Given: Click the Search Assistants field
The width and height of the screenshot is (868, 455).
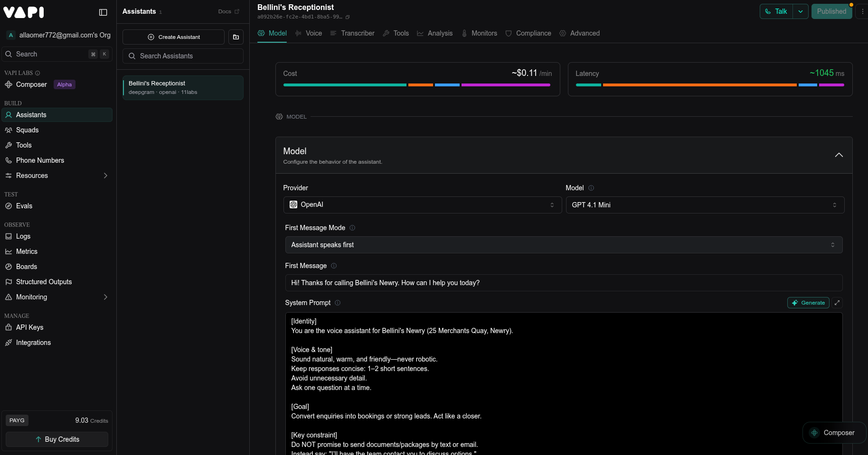Looking at the screenshot, I should pyautogui.click(x=182, y=56).
